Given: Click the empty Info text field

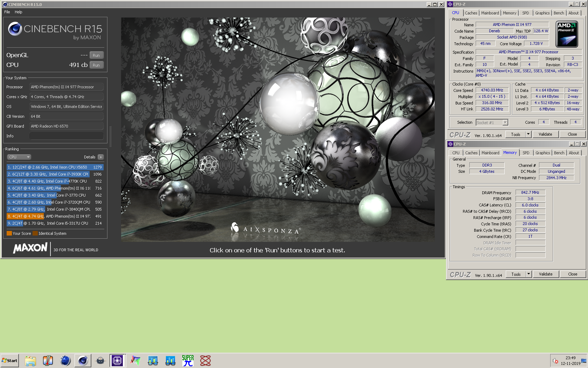Looking at the screenshot, I should tap(66, 136).
